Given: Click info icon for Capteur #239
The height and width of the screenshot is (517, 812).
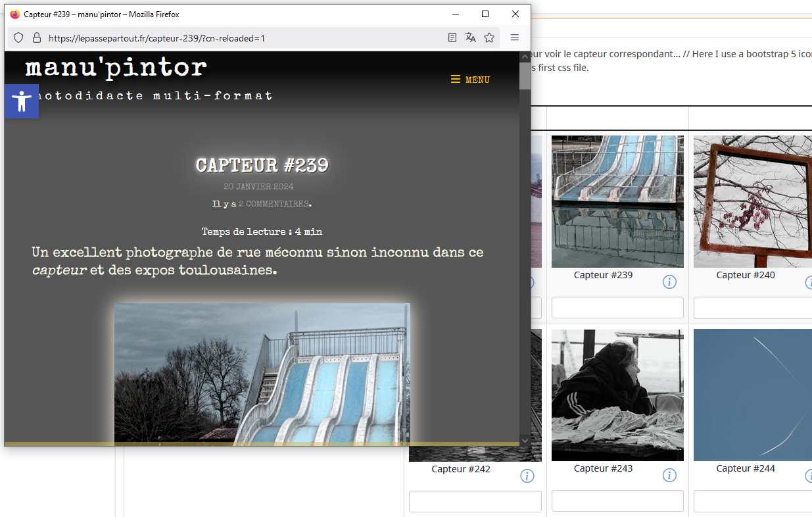Looking at the screenshot, I should click(669, 282).
